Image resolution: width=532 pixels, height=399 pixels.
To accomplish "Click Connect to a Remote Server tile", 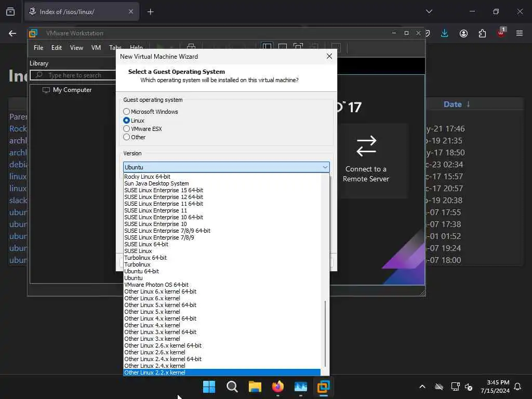I will tap(366, 161).
